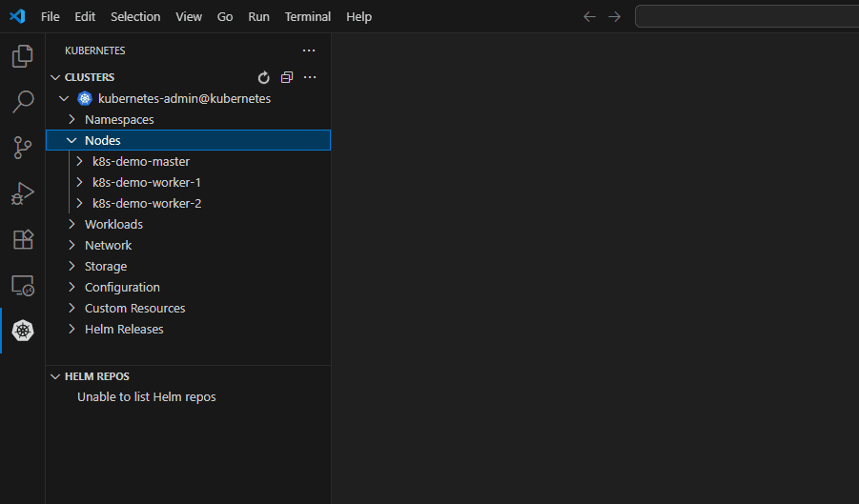Collapse the Helm Repos section
Screen dimensions: 859x504
point(55,376)
